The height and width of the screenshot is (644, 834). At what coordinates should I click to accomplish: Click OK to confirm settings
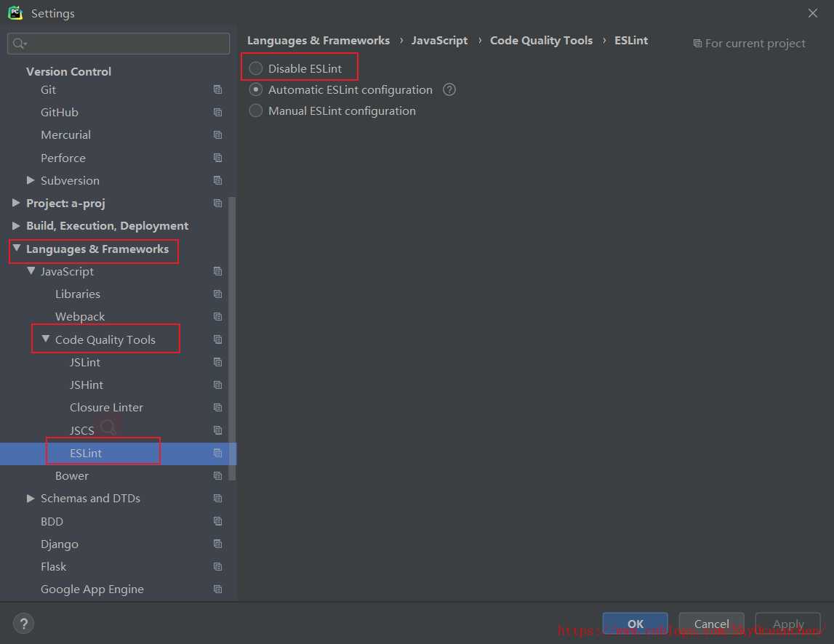(635, 624)
